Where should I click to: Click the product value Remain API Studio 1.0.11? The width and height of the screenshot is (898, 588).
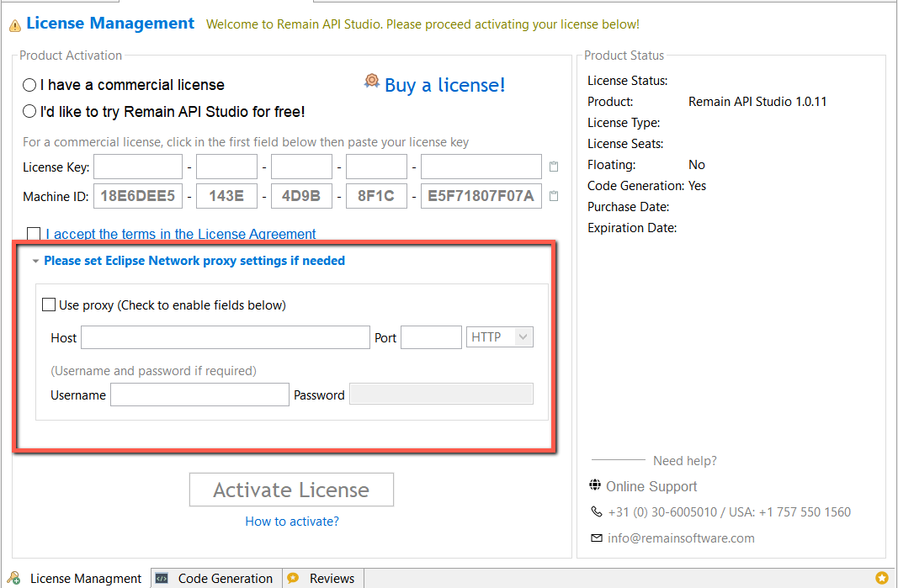pos(757,102)
